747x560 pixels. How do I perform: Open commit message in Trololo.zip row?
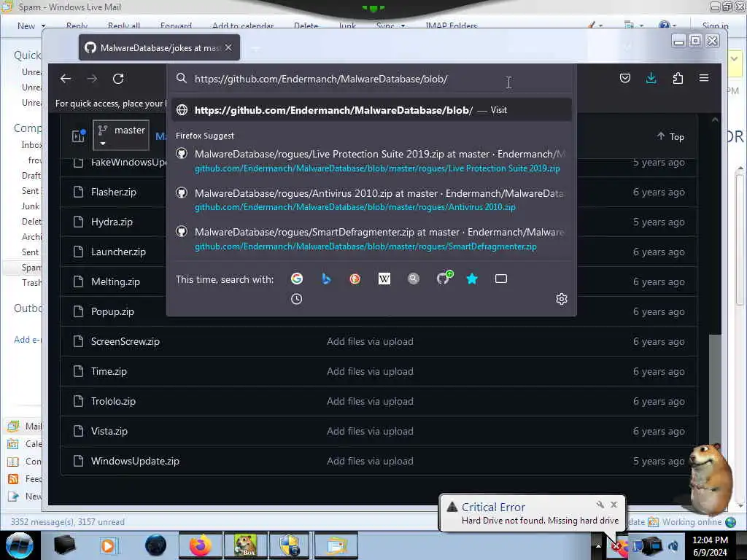(370, 402)
